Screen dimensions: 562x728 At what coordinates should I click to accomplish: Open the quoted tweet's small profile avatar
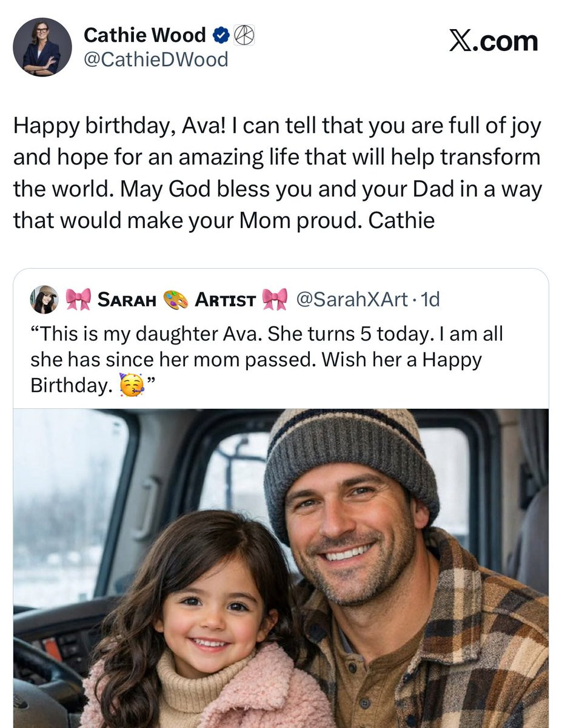[44, 299]
